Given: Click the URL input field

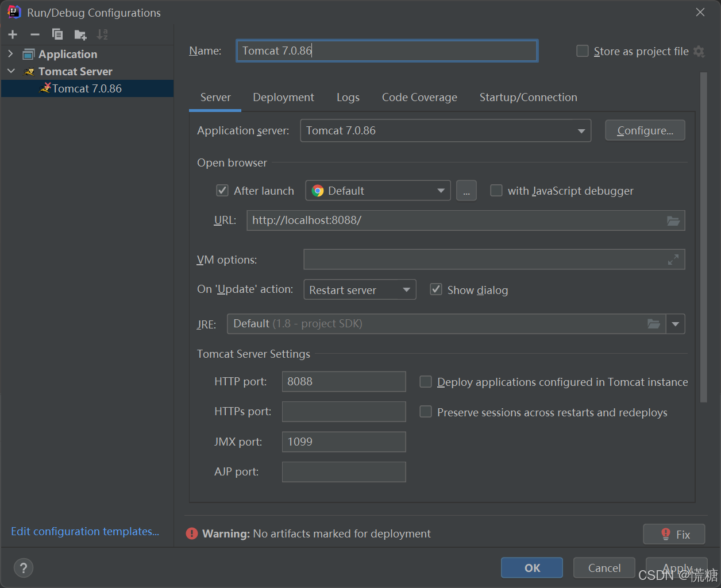Looking at the screenshot, I should [x=466, y=220].
